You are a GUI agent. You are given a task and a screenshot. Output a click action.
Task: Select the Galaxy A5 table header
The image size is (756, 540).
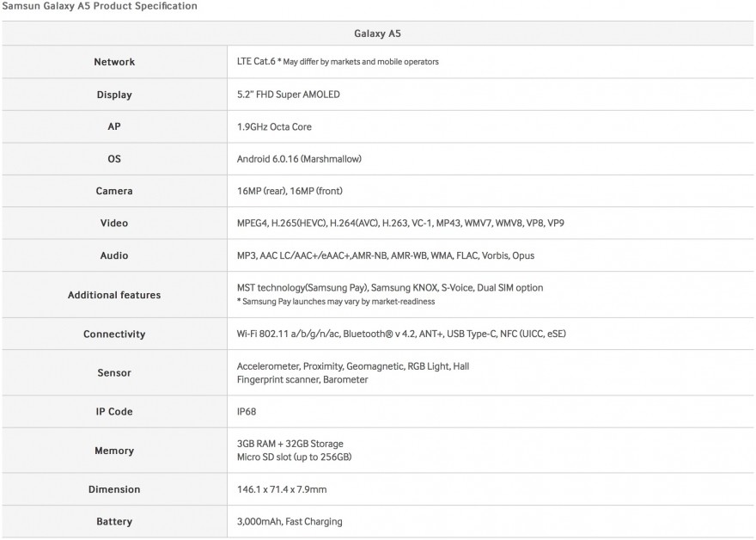(x=377, y=34)
